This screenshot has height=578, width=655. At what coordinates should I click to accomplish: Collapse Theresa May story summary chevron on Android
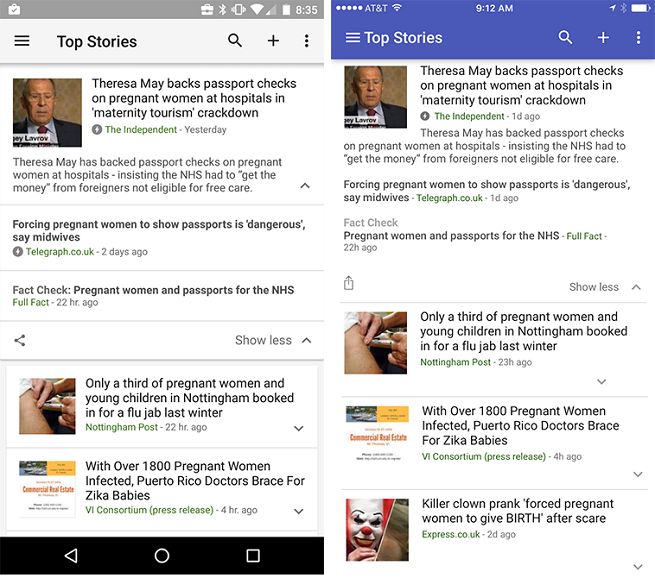pos(305,186)
